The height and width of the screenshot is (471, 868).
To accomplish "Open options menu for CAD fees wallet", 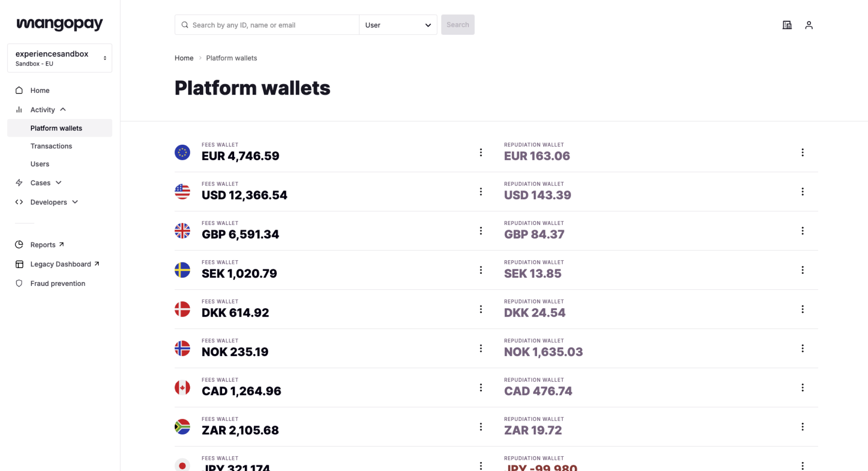I will [x=481, y=387].
